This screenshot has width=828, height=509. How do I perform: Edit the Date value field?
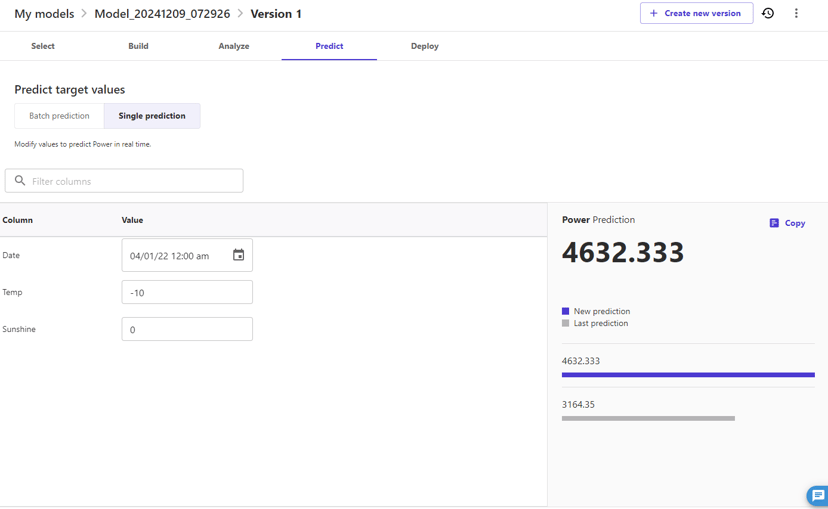[187, 255]
